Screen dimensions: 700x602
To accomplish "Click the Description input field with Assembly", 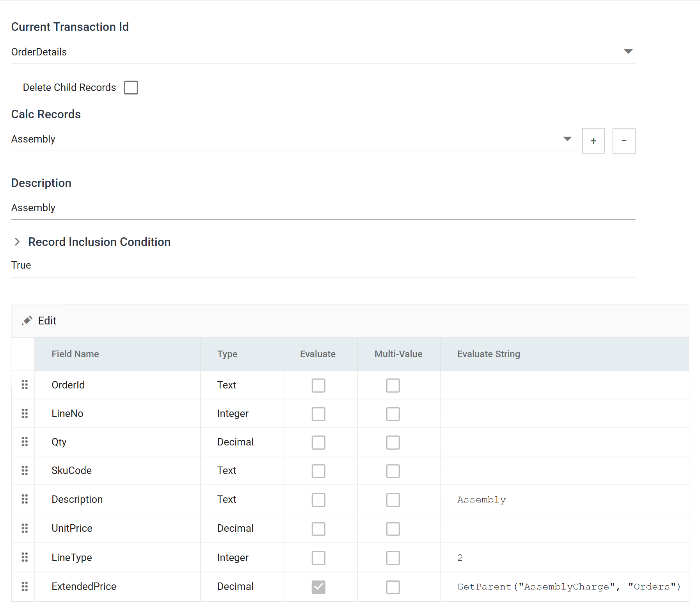I will click(x=323, y=208).
